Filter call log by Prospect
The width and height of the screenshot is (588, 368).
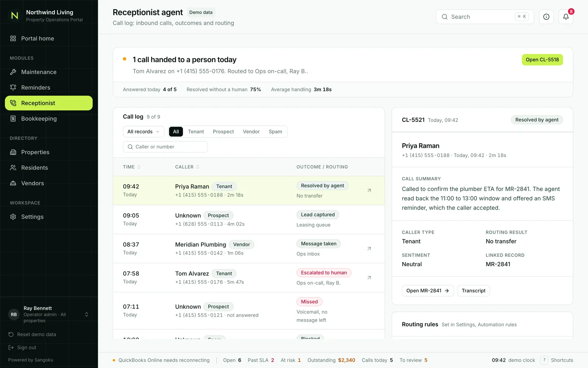tap(223, 132)
